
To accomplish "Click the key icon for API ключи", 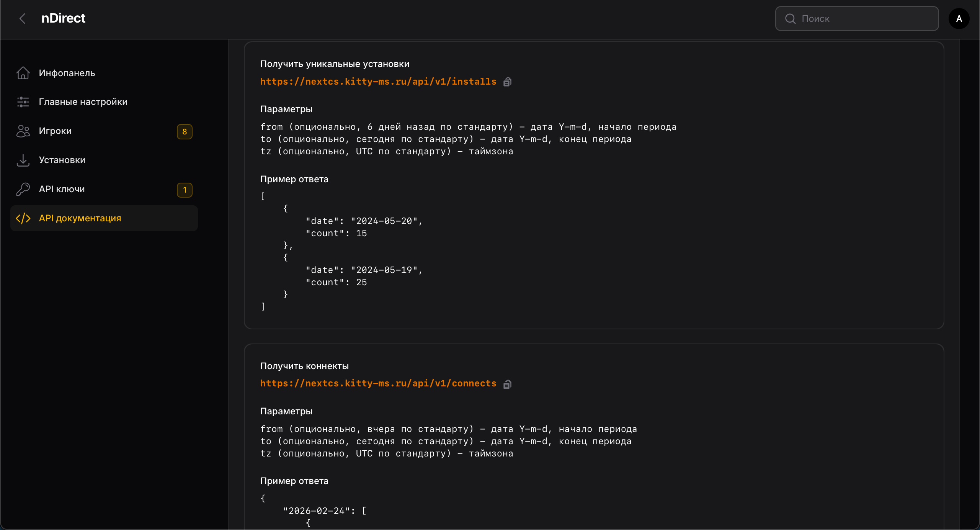I will tap(23, 189).
